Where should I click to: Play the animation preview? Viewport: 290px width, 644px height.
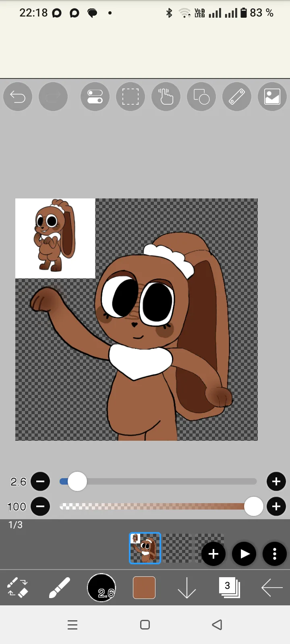coord(244,554)
